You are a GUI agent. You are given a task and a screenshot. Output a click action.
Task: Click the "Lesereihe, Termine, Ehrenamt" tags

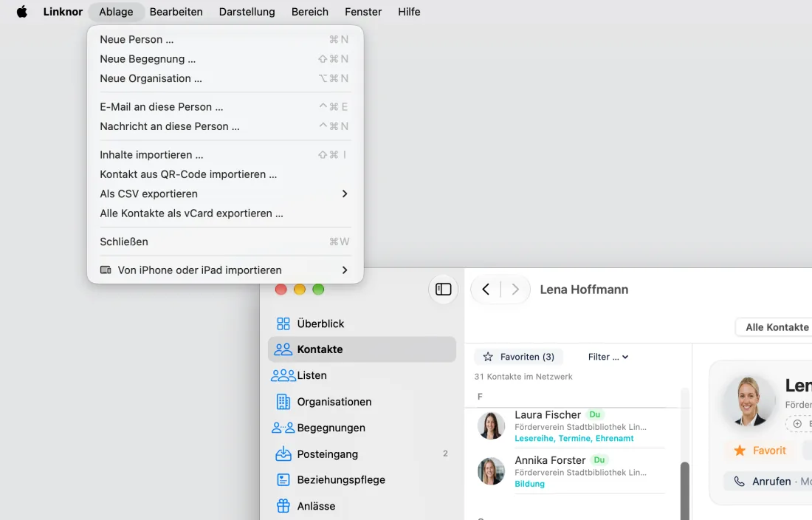(x=574, y=438)
